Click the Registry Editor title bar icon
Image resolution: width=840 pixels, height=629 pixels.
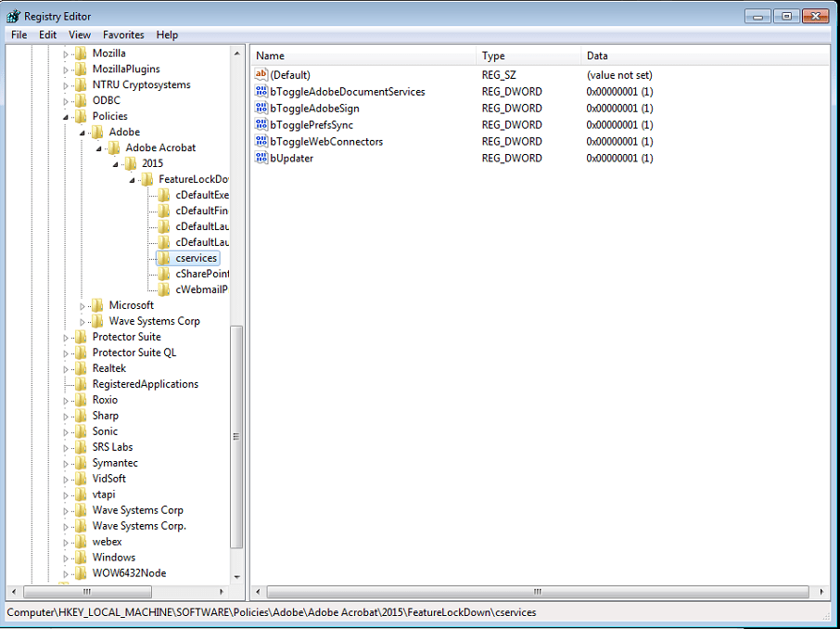tap(12, 15)
